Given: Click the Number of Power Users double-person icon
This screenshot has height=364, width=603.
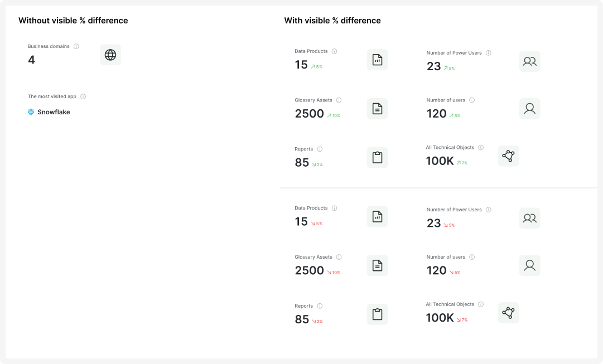Looking at the screenshot, I should 529,61.
